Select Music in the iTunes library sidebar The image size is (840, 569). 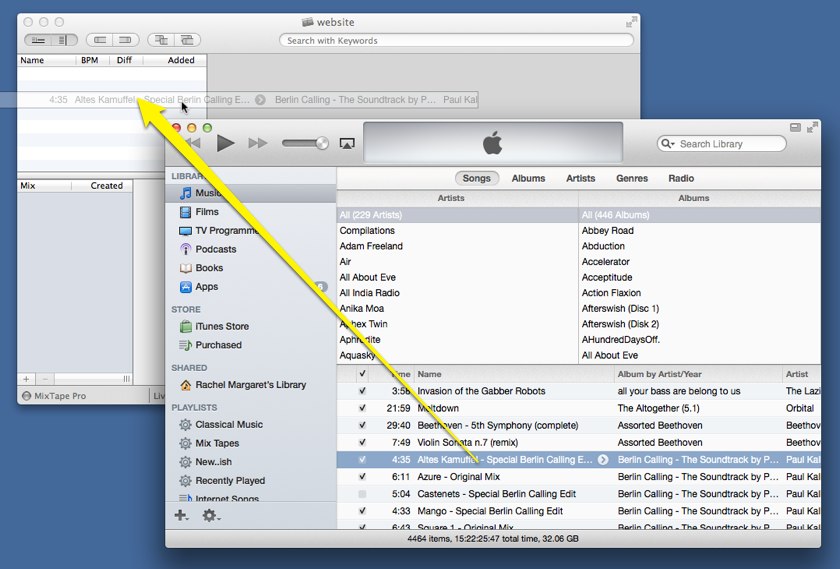coord(251,193)
